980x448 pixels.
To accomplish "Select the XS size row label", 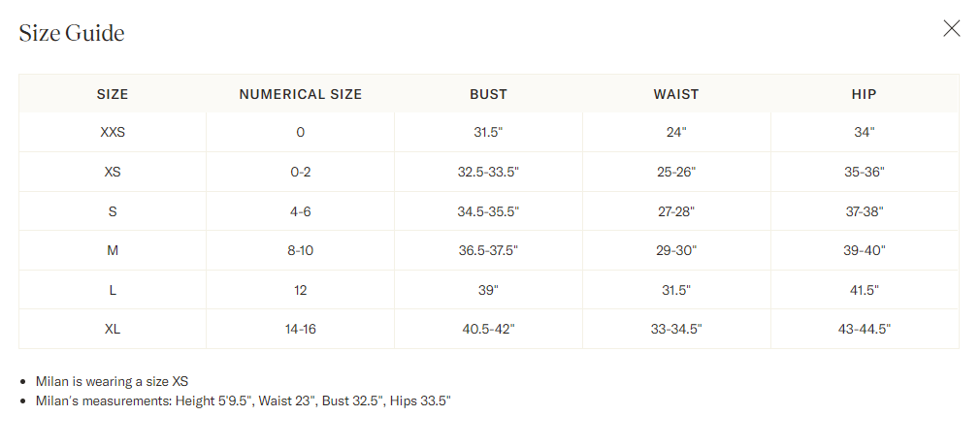I will [x=113, y=172].
